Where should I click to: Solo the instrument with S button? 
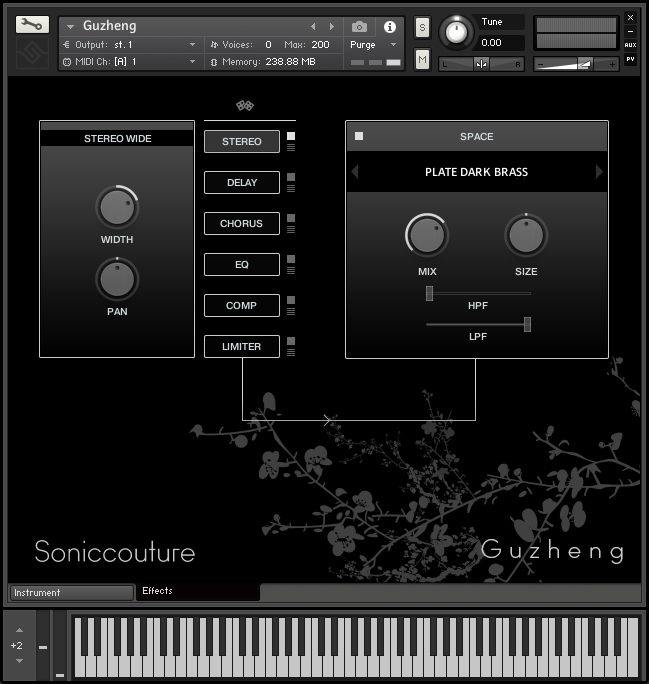422,28
